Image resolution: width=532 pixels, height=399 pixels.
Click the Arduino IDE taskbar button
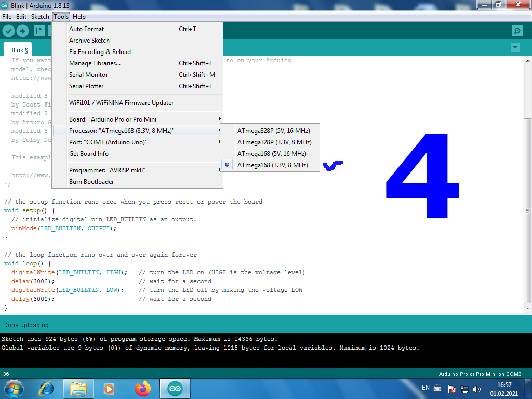click(175, 389)
